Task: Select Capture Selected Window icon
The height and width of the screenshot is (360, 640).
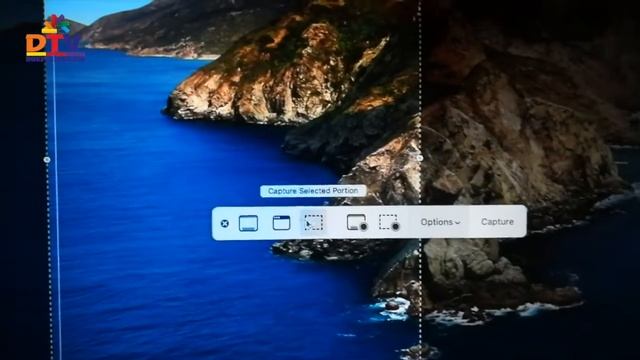Action: pos(281,223)
